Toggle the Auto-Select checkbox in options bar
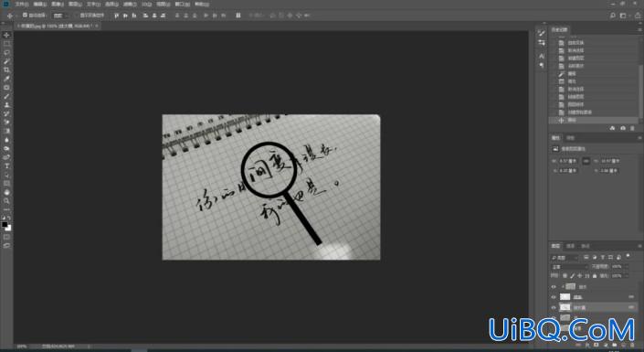The image size is (644, 352). (x=25, y=16)
